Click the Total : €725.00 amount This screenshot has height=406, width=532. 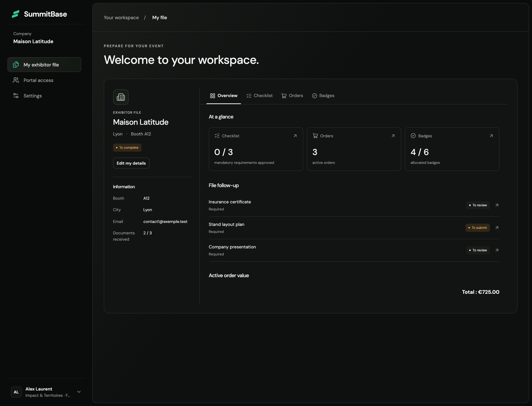point(480,292)
